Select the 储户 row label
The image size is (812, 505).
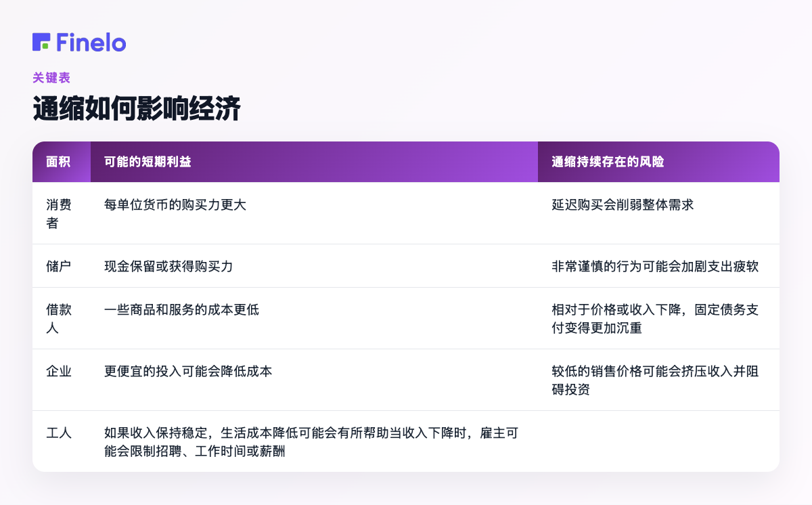[59, 266]
